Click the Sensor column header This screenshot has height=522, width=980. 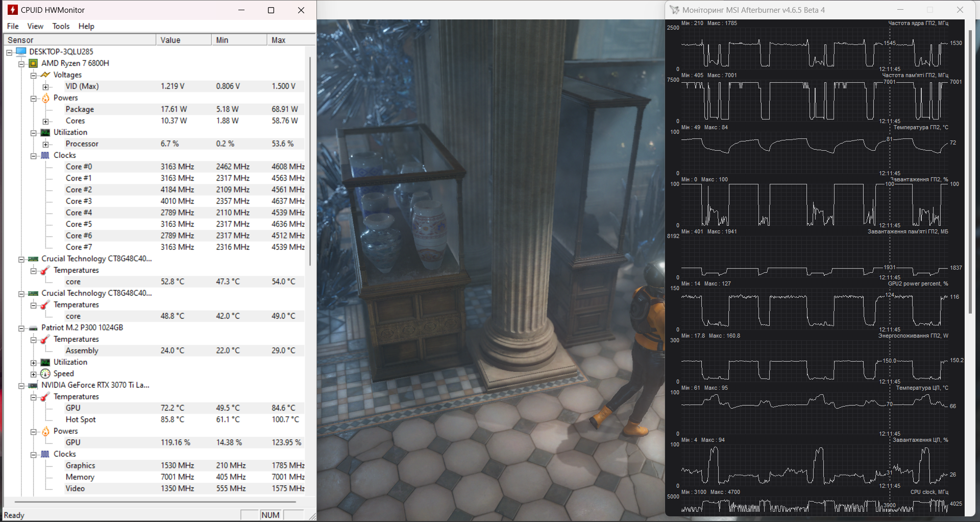pyautogui.click(x=80, y=40)
